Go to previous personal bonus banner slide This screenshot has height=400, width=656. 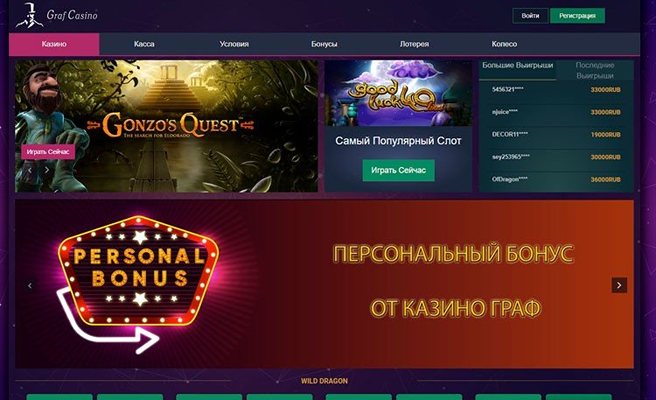pos(30,285)
